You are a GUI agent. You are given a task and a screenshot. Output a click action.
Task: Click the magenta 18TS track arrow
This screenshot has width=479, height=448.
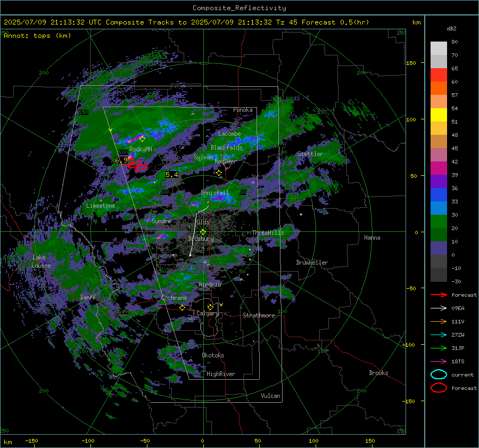pyautogui.click(x=439, y=362)
